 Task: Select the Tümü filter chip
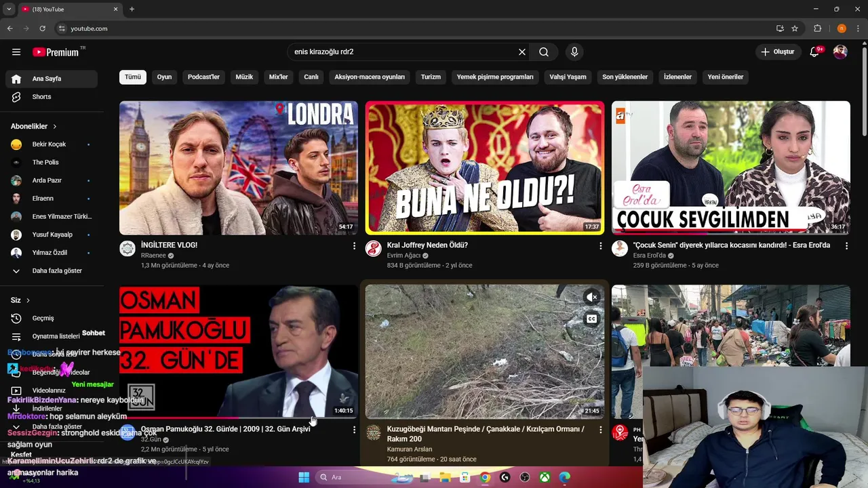tap(133, 77)
